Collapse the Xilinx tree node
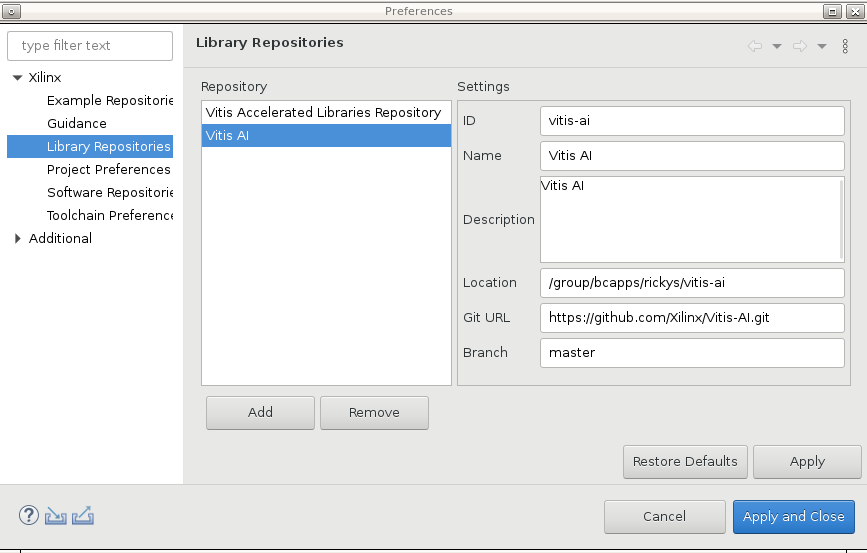This screenshot has width=867, height=553. 17,78
